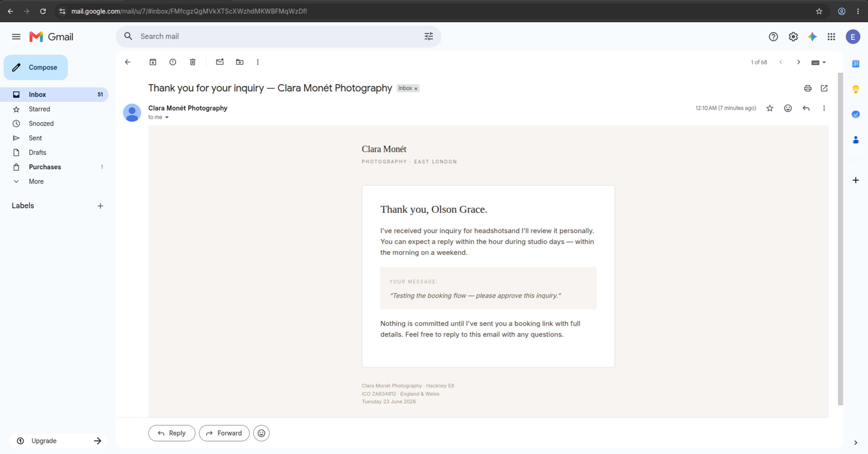
Task: Show search options filter icon
Action: point(429,36)
